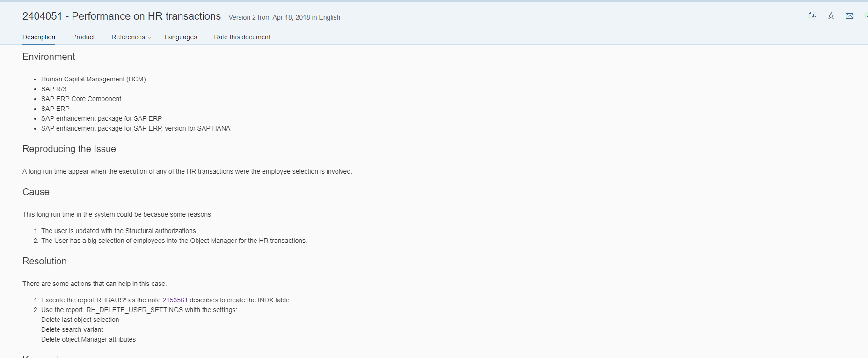Click the Resolution heading
Screen dimensions: 868x358
point(44,261)
